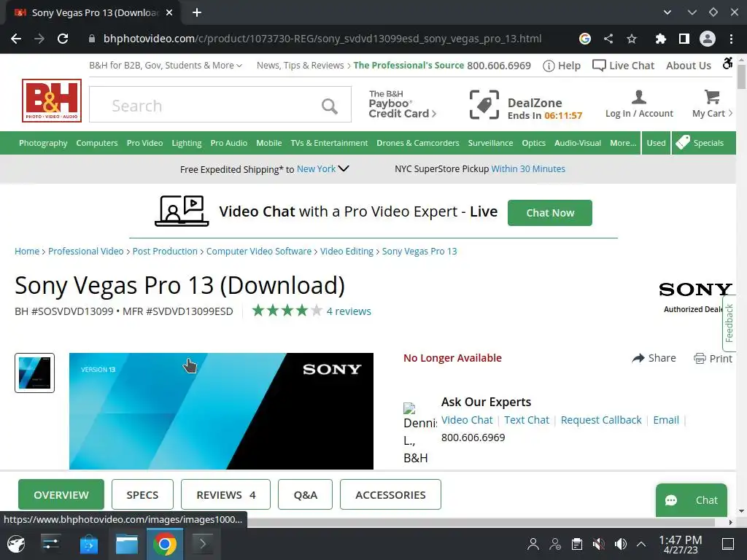Click the Request Callback link
Viewport: 747px width, 560px height.
(601, 420)
